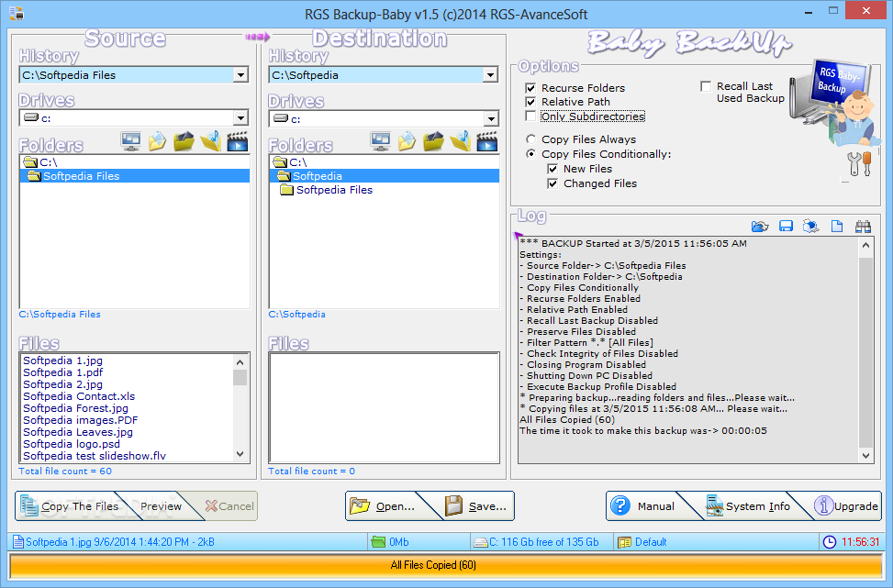Viewport: 893px width, 588px height.
Task: Click the music folder icon in Source Folders
Action: point(211,141)
